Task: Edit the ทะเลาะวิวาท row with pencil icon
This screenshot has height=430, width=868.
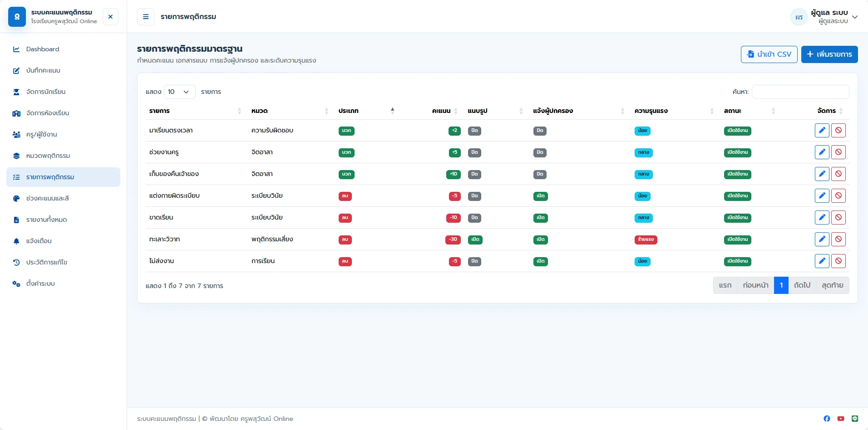Action: coord(822,239)
